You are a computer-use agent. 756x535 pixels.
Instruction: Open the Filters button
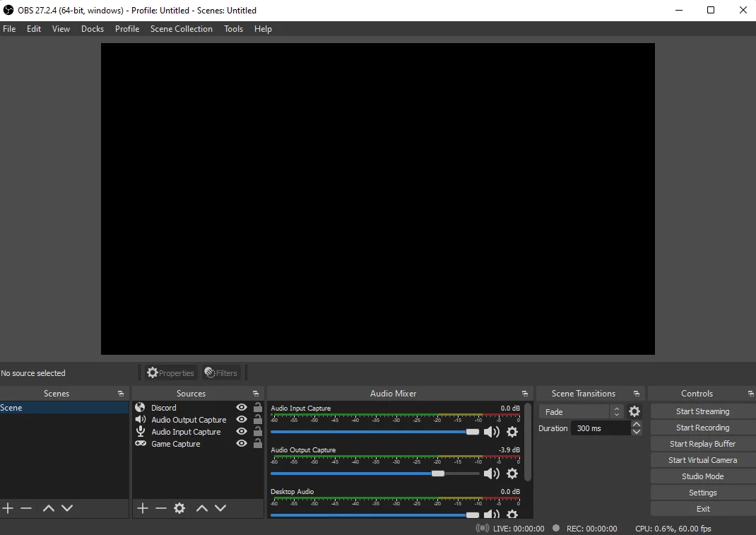[x=221, y=373]
